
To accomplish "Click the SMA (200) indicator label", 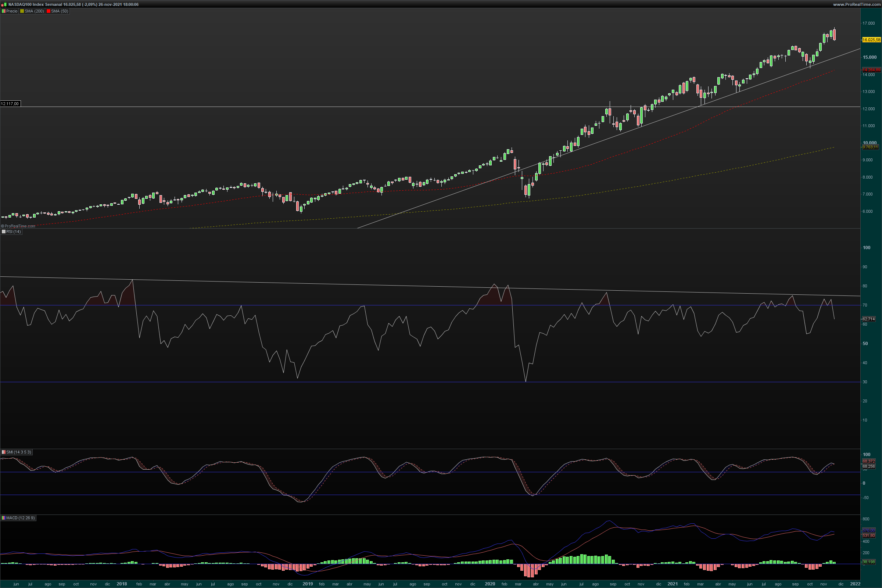I will [34, 11].
